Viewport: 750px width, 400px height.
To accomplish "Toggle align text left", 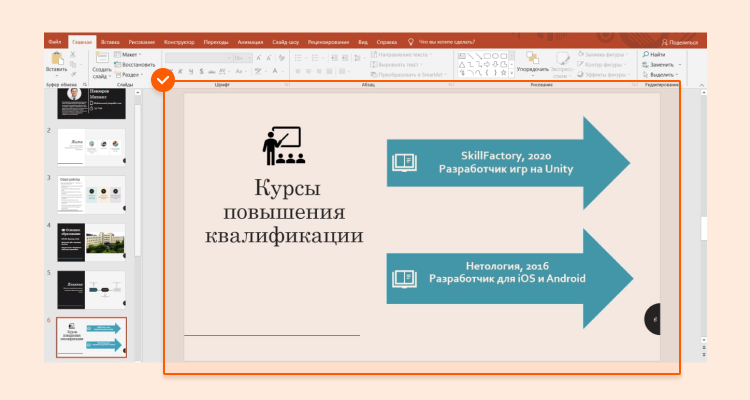I will (x=298, y=71).
